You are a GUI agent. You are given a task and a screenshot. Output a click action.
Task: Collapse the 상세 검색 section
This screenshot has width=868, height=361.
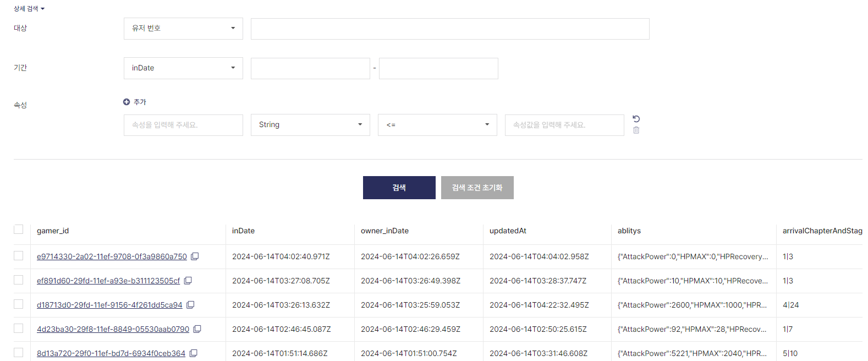pos(29,9)
